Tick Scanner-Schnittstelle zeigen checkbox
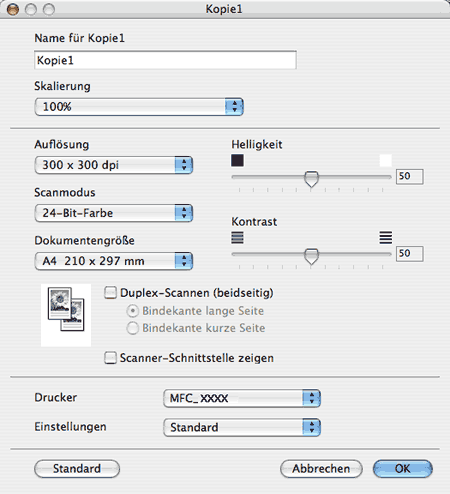 point(110,358)
